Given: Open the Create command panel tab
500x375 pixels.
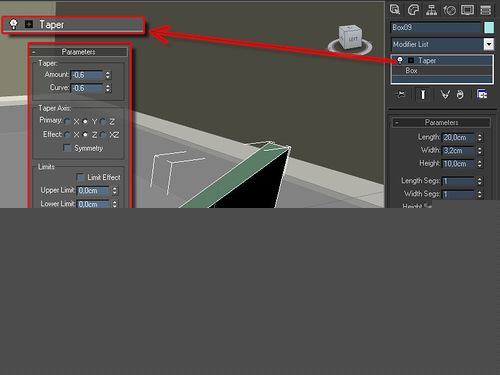Looking at the screenshot, I should coord(395,10).
